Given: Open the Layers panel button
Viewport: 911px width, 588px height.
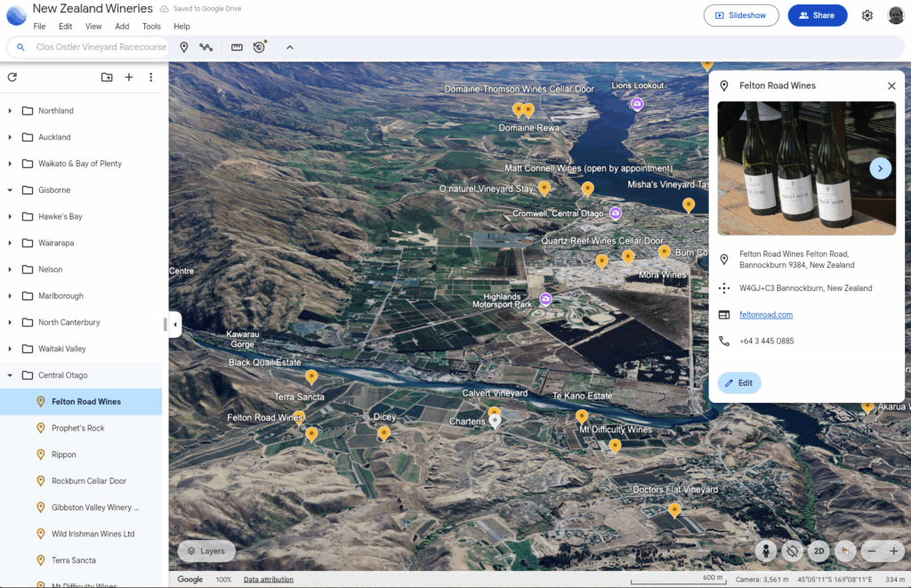Looking at the screenshot, I should tap(206, 551).
